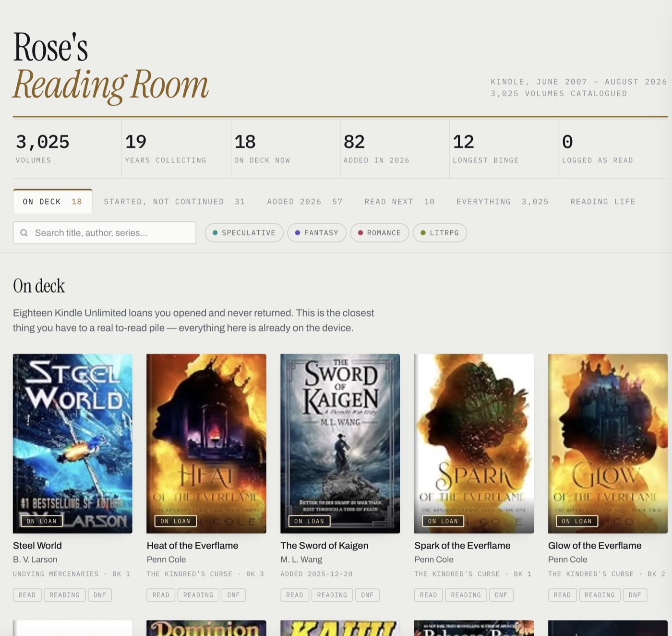Set The Sword of Kaigen to Reading
The image size is (672, 636).
click(332, 595)
